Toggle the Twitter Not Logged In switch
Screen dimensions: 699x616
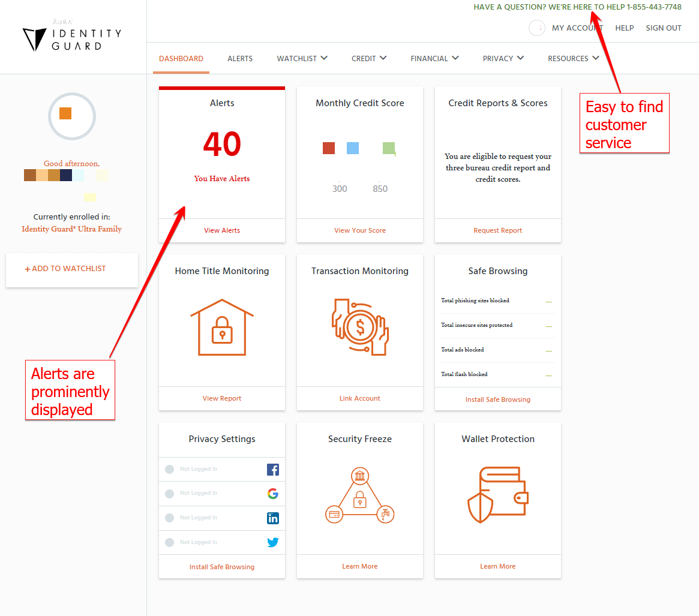(169, 542)
